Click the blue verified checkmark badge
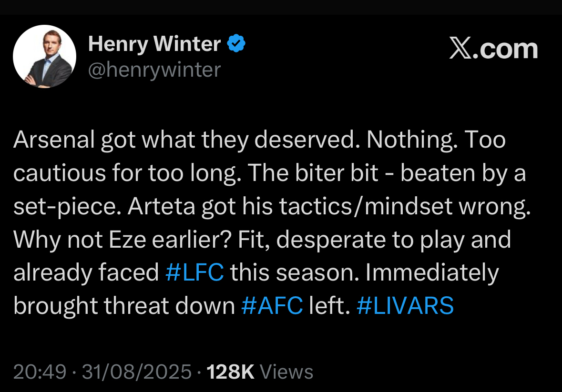The width and height of the screenshot is (562, 392). click(x=236, y=44)
